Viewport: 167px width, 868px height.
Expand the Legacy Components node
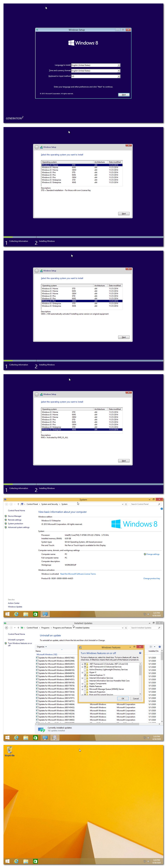pyautogui.click(x=82, y=683)
